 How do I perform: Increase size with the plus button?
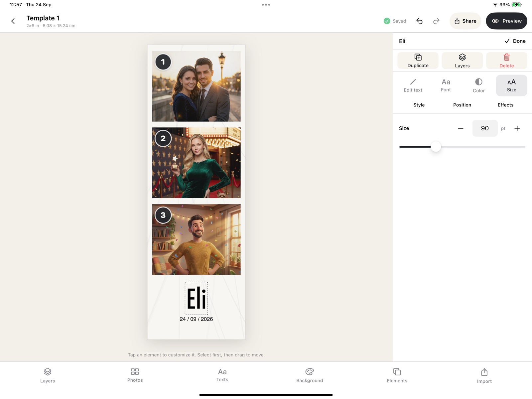click(517, 128)
